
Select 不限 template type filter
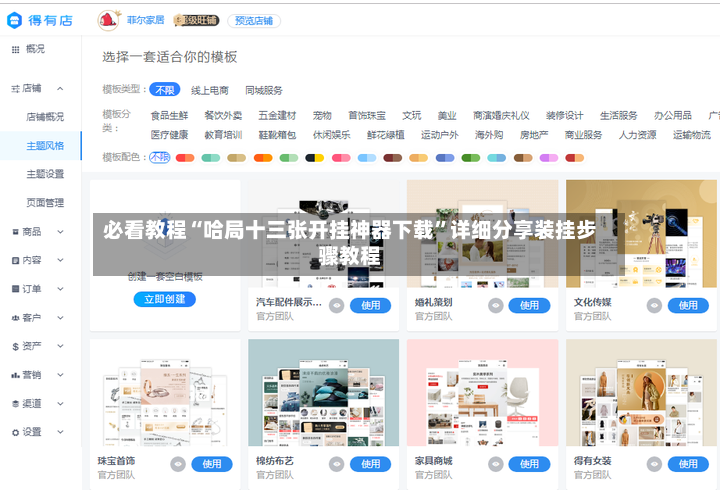(164, 90)
